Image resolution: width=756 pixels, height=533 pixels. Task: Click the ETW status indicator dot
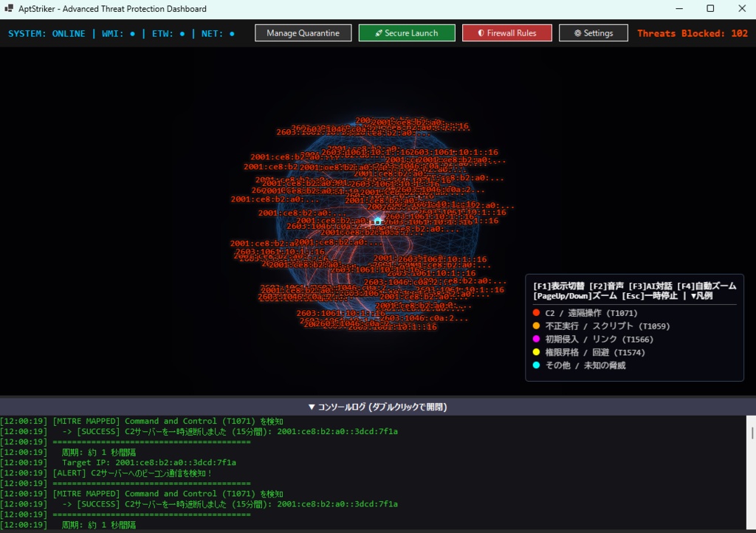pos(182,34)
